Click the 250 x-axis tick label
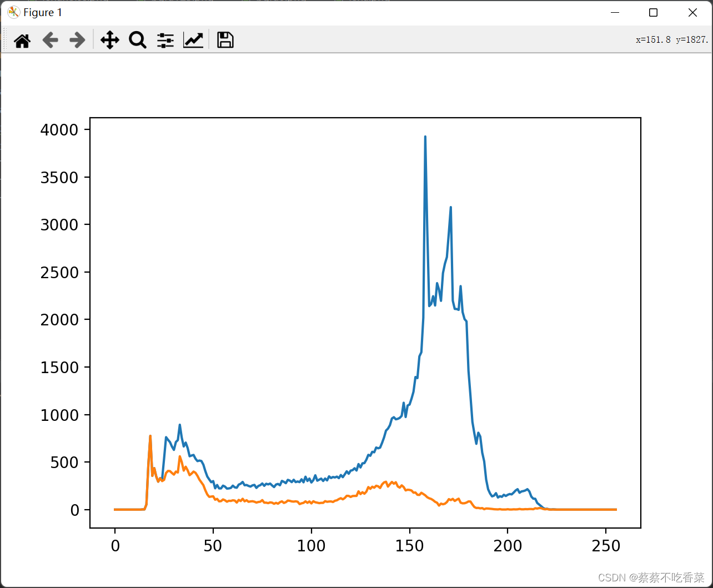 point(606,546)
